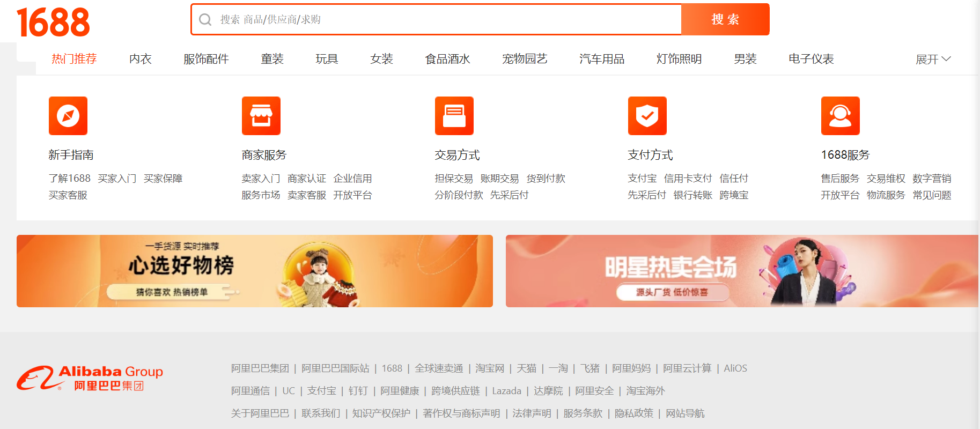Open the 心选好物榜 banner
The height and width of the screenshot is (429, 980).
[255, 271]
